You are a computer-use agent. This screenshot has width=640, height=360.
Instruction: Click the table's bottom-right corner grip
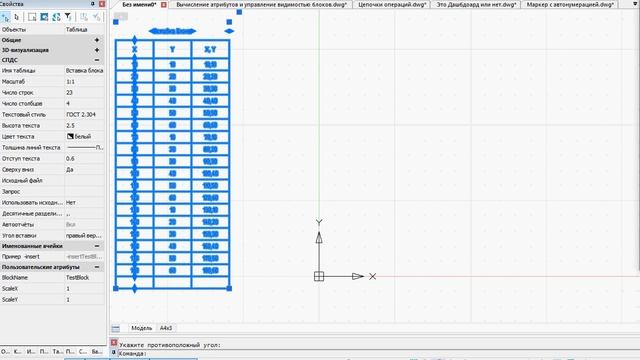click(229, 289)
